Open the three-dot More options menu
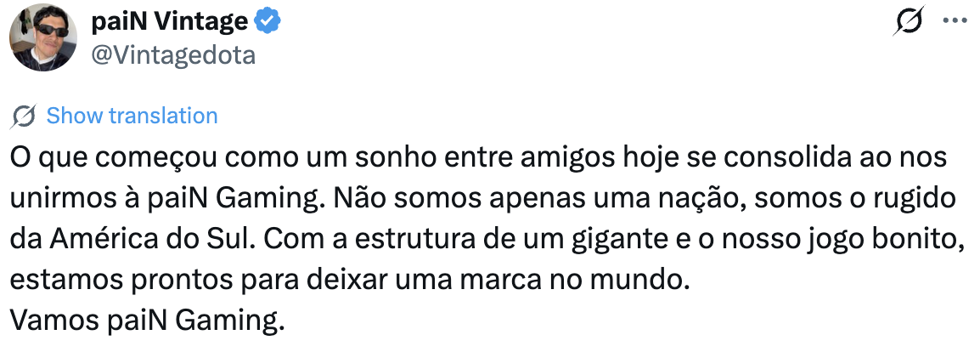The width and height of the screenshot is (980, 352). [955, 21]
